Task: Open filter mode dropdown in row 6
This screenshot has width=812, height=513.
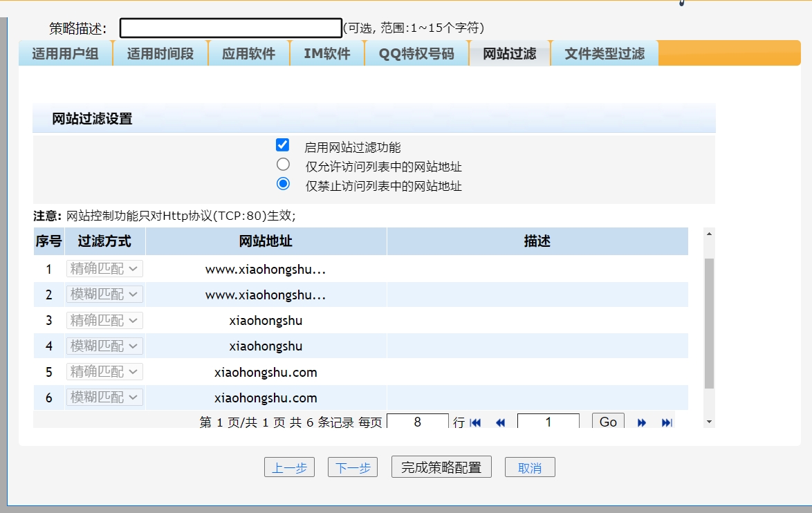Action: pos(104,398)
